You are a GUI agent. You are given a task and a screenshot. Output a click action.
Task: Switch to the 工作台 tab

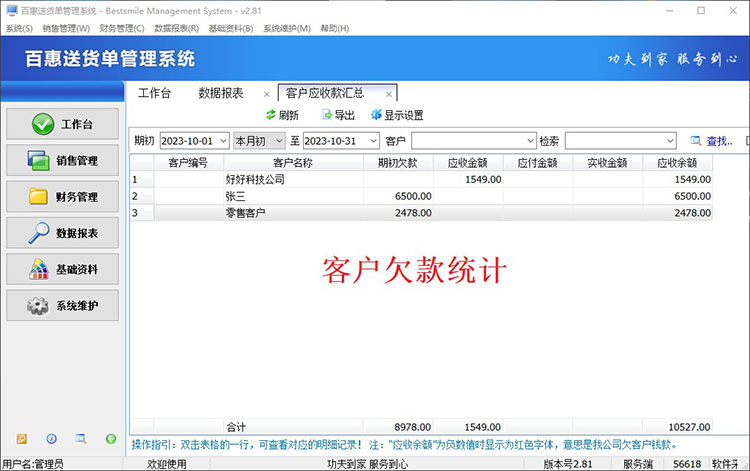pyautogui.click(x=154, y=93)
